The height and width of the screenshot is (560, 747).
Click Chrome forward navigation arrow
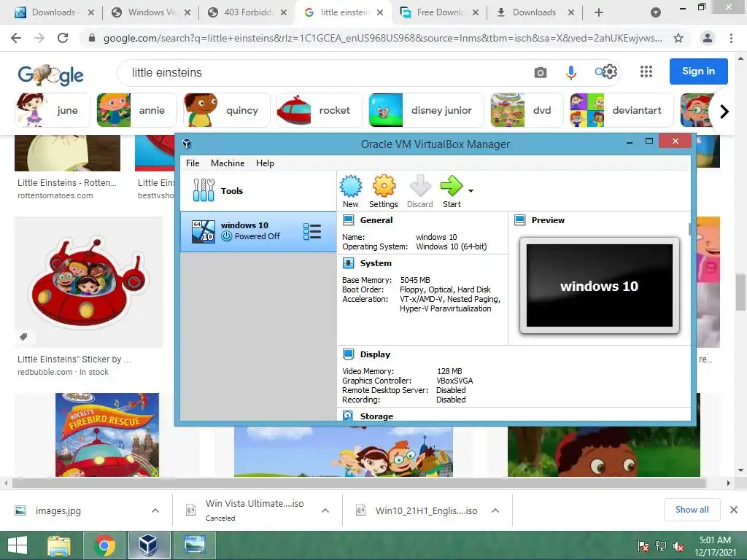(39, 38)
